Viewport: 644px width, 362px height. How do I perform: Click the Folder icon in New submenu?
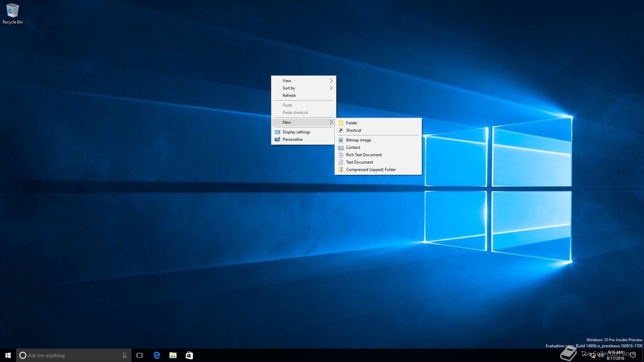[x=341, y=123]
